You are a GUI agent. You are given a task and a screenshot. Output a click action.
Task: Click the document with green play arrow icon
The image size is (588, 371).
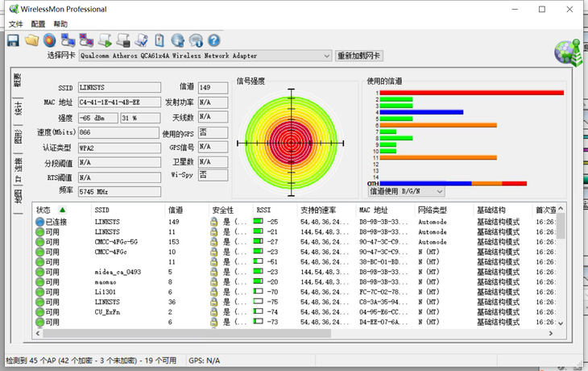(106, 40)
